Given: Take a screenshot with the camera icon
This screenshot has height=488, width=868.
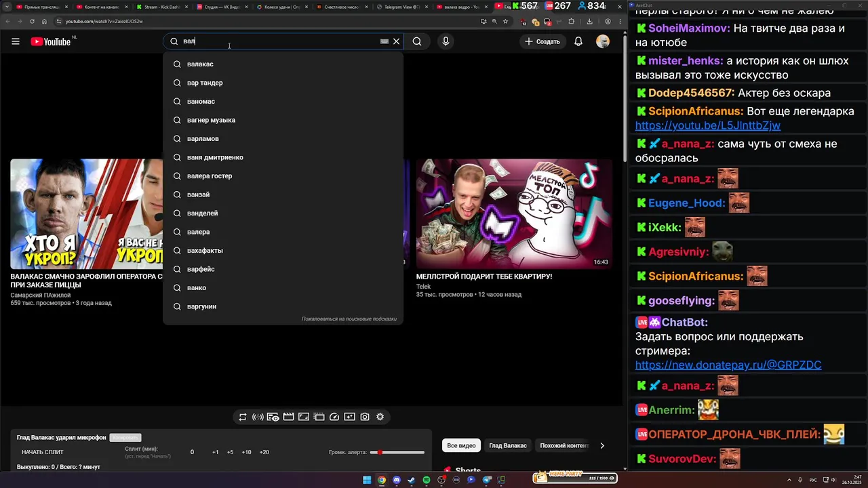Looking at the screenshot, I should pos(365,417).
